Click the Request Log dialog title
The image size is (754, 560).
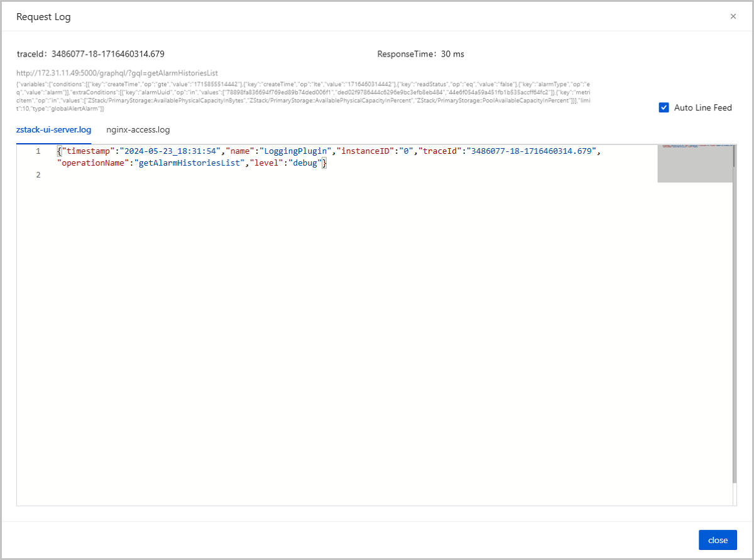[x=43, y=17]
